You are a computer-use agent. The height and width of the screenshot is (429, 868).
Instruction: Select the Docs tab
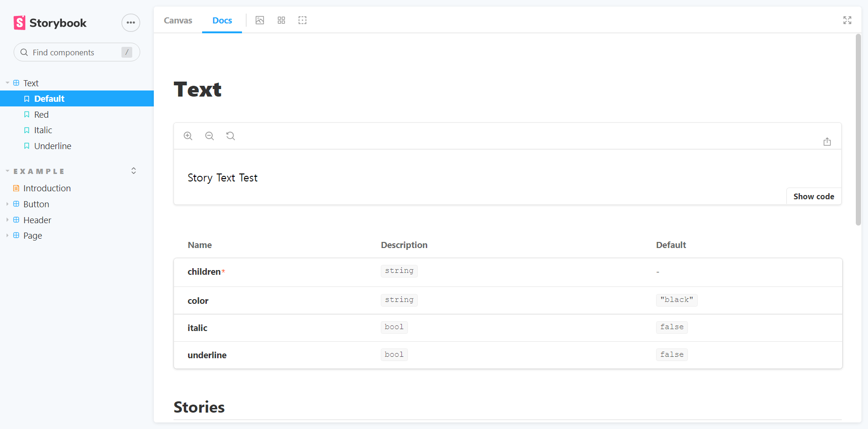[222, 20]
